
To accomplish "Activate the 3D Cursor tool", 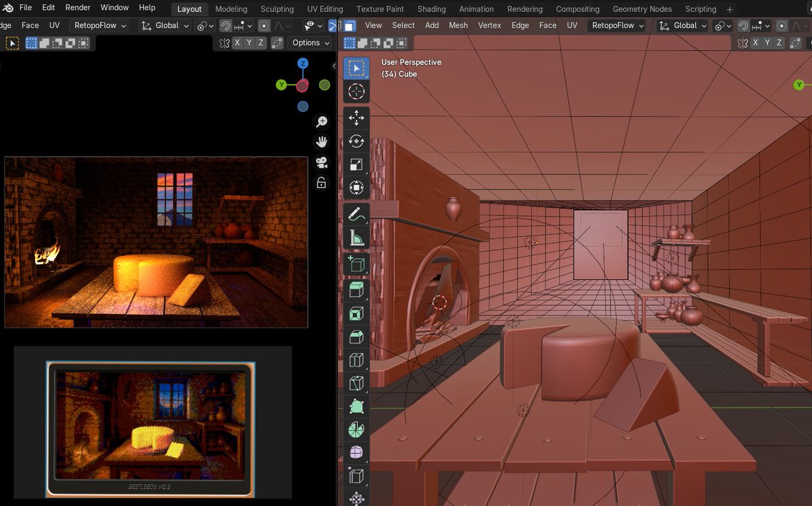I will pos(357,91).
